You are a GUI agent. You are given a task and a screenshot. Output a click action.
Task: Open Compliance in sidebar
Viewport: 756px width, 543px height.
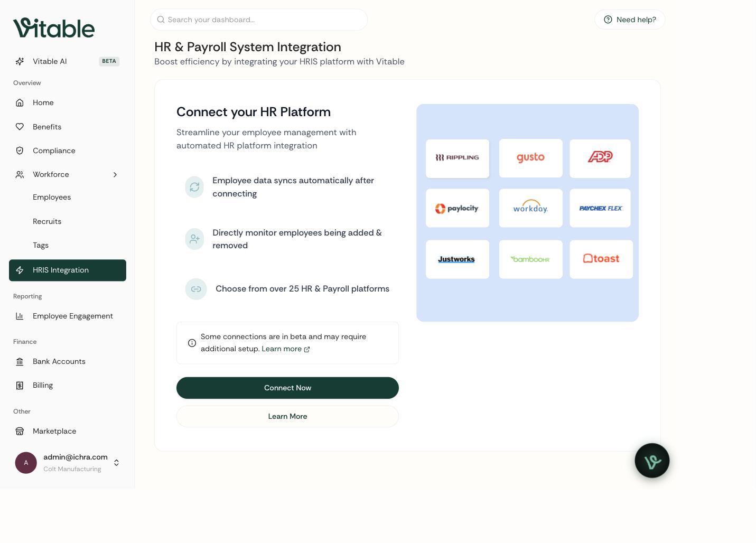68,151
